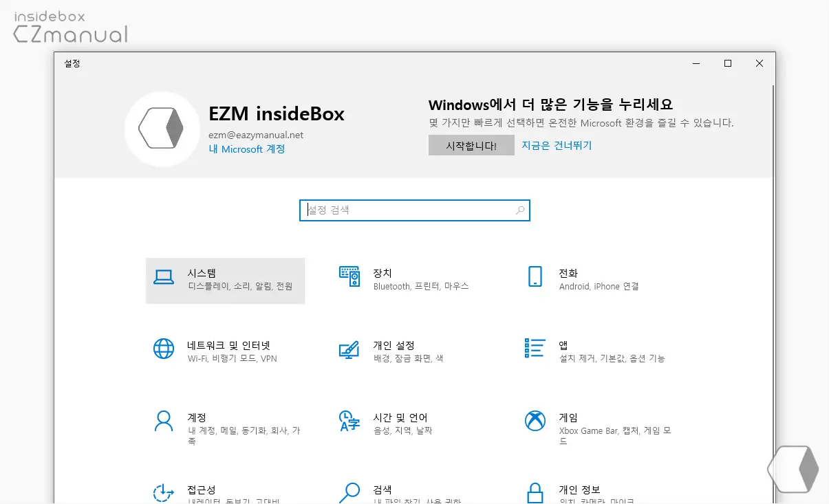
Task: Open the 시스템 laptop icon
Action: tap(164, 277)
